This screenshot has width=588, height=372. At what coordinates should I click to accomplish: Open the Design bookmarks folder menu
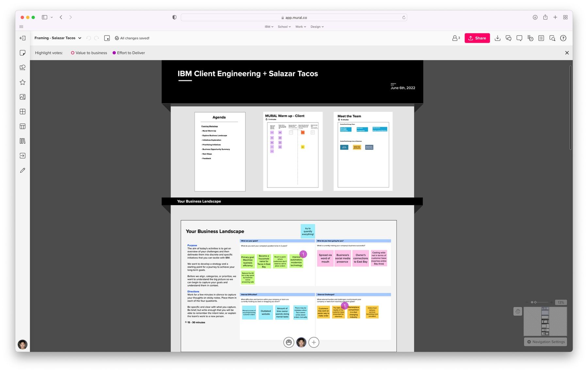click(x=317, y=27)
